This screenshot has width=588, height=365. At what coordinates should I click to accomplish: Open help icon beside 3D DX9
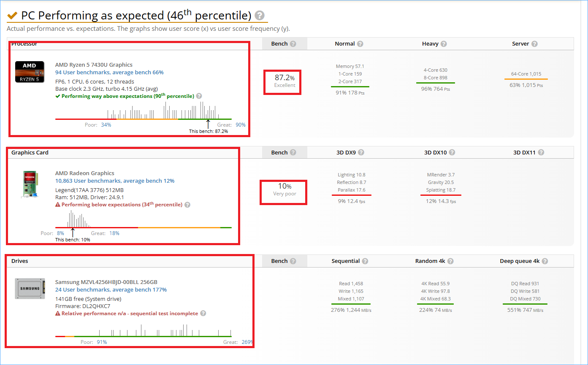click(x=361, y=153)
